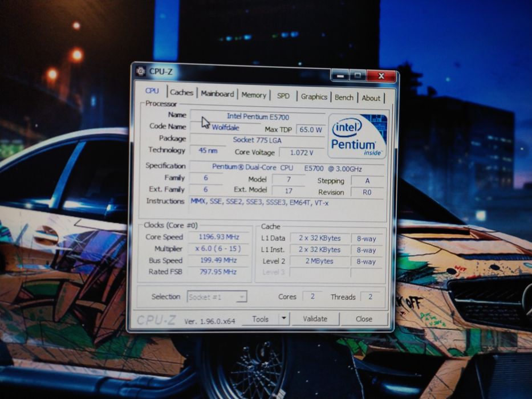Show the About tab

coord(371,98)
